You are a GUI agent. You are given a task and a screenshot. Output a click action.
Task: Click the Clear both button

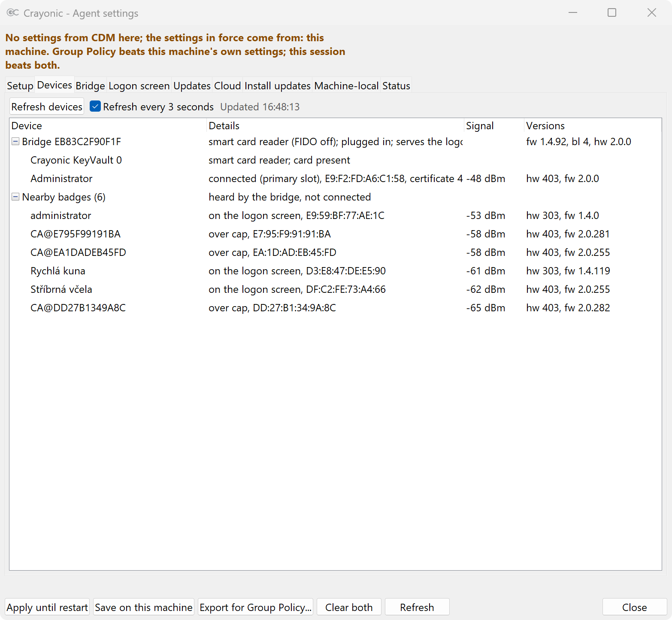click(x=349, y=607)
